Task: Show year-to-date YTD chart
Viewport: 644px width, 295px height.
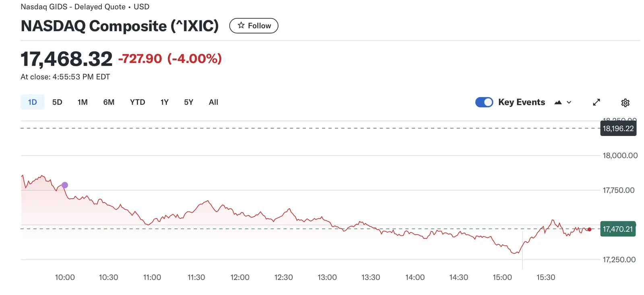Action: click(x=138, y=102)
